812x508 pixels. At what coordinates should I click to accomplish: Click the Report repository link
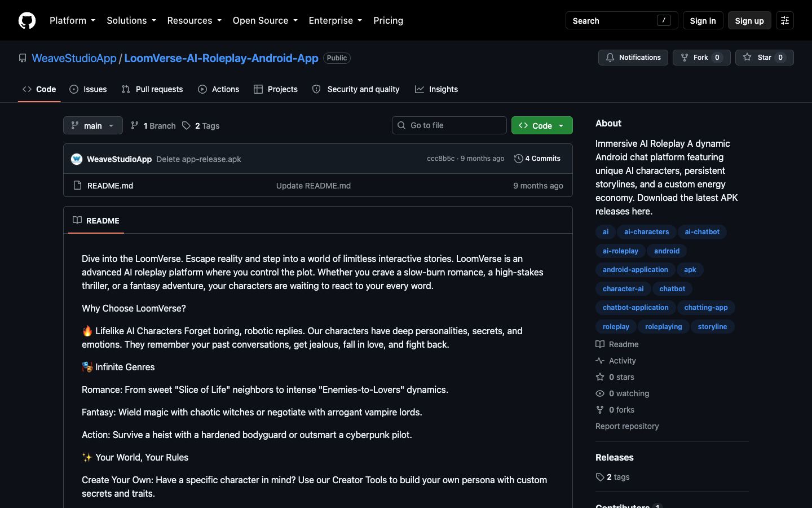tap(627, 426)
